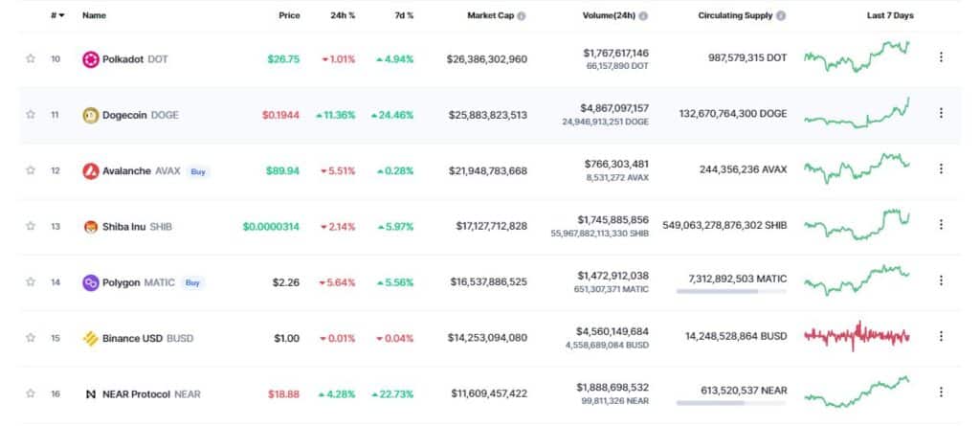Open the Binance USD BUSD coin page
The height and width of the screenshot is (426, 980).
(x=147, y=339)
